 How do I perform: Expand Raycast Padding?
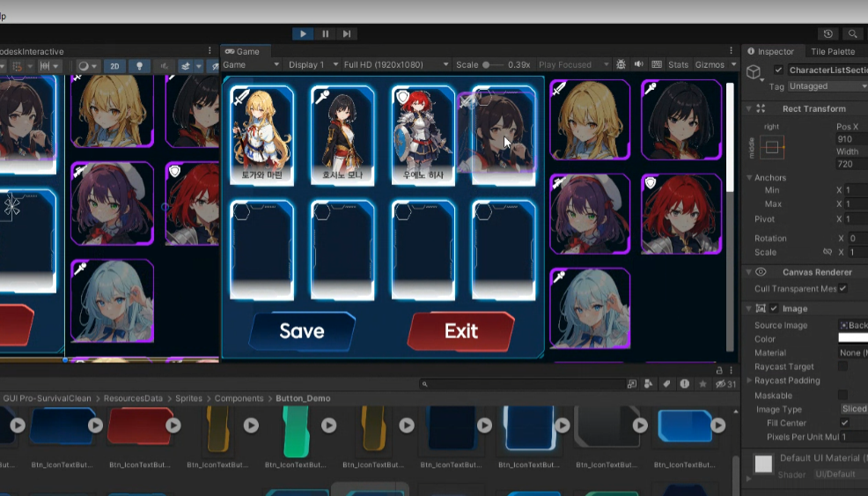(x=749, y=381)
